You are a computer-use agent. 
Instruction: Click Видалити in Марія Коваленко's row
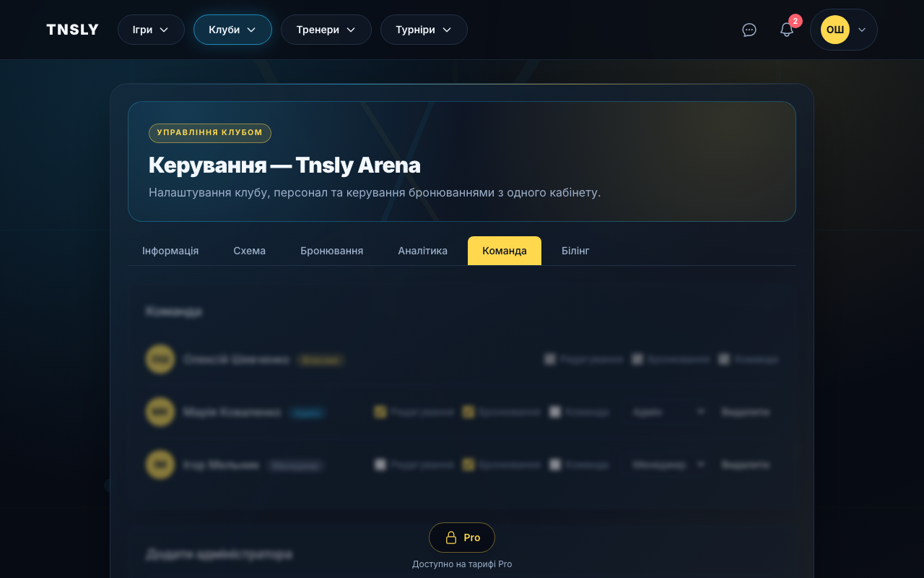coord(745,412)
